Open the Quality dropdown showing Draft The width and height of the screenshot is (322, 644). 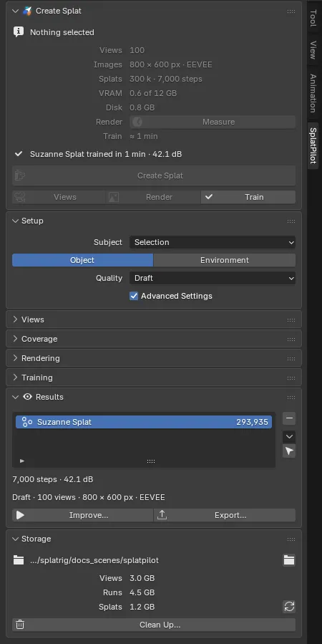pos(213,278)
